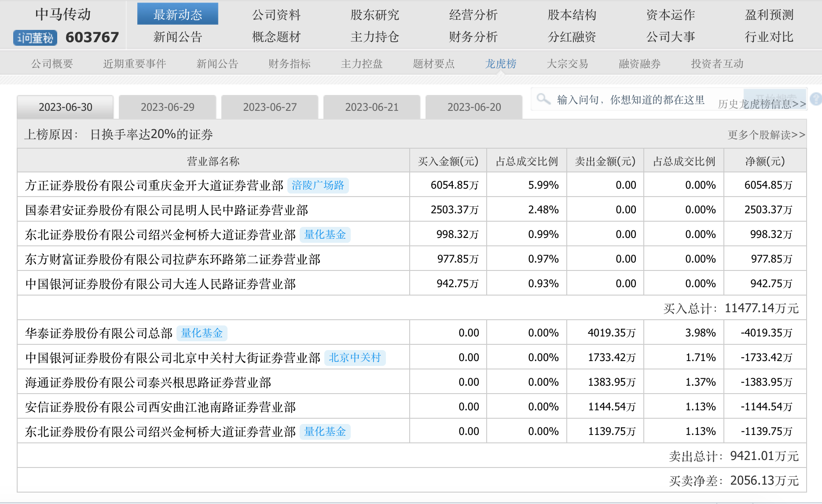This screenshot has height=504, width=822.
Task: Select the 近期重要事件 sub-tab
Action: point(135,64)
